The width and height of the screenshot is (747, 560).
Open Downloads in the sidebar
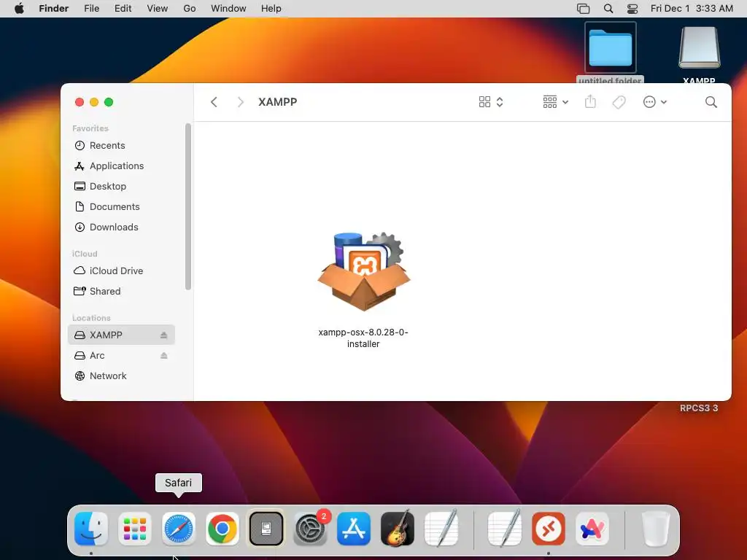122,227
